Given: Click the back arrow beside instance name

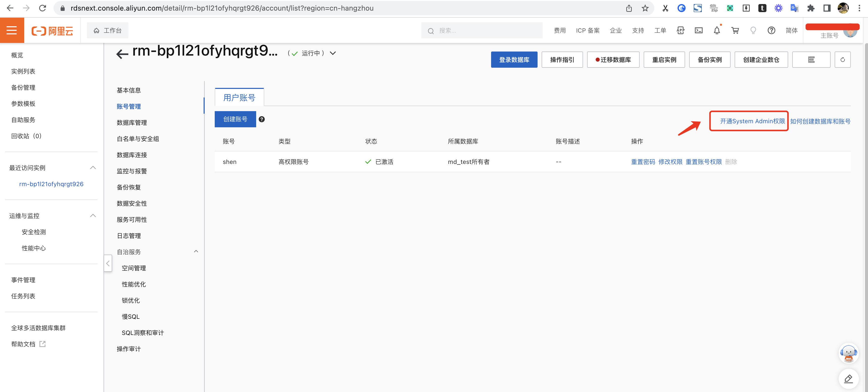Looking at the screenshot, I should pos(122,54).
